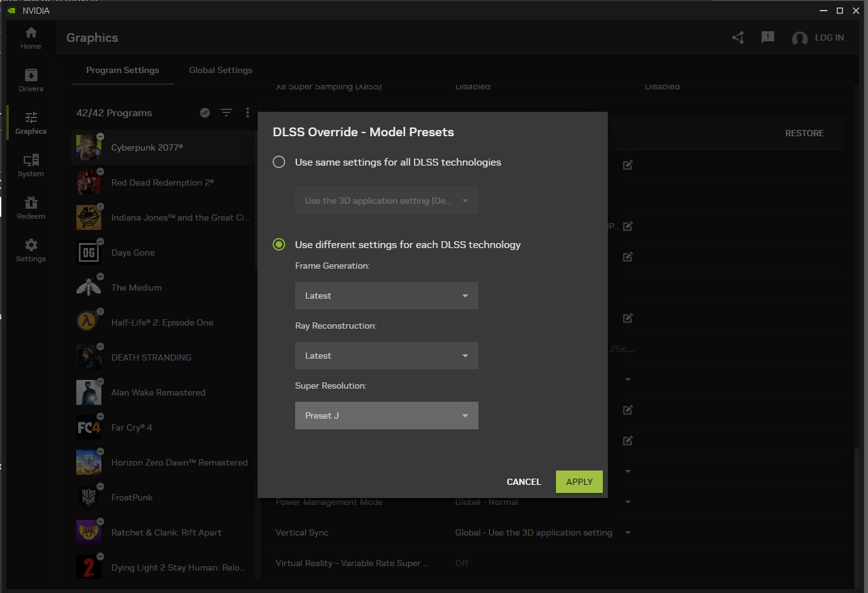The image size is (868, 593).
Task: Click the share icon in header
Action: (x=738, y=37)
